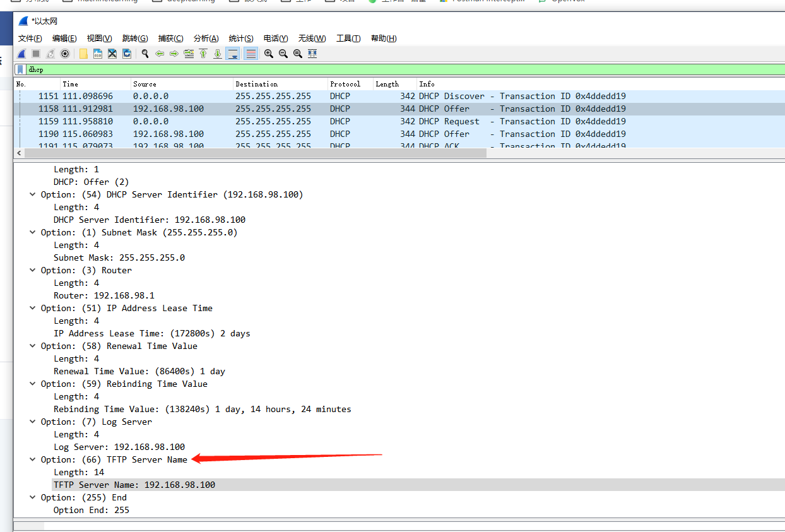Close the capture file using the X icon
Viewport: 785px width, 532px height.
(x=112, y=54)
